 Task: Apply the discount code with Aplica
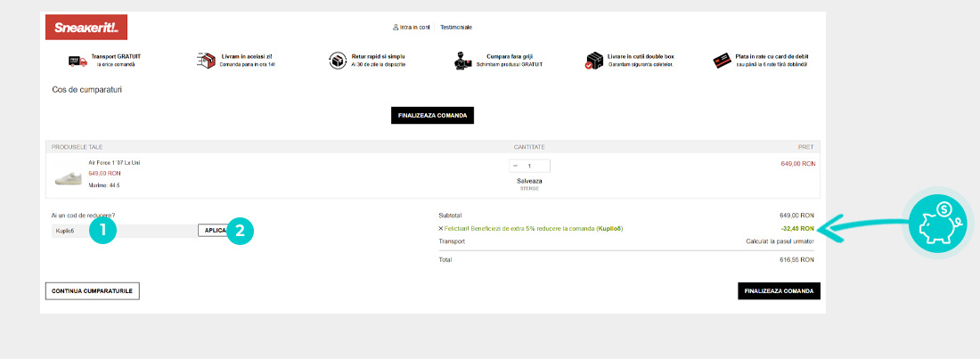215,231
